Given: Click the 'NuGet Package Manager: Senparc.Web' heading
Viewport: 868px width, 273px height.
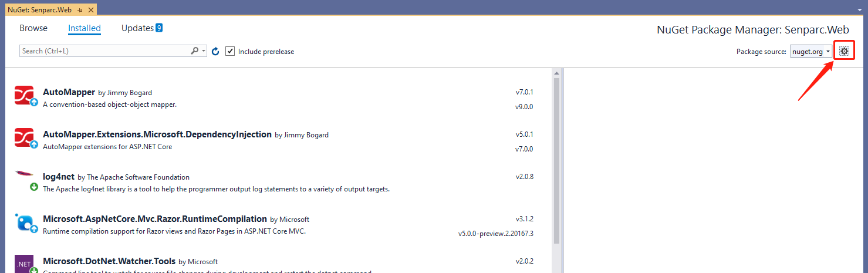Looking at the screenshot, I should (x=753, y=30).
